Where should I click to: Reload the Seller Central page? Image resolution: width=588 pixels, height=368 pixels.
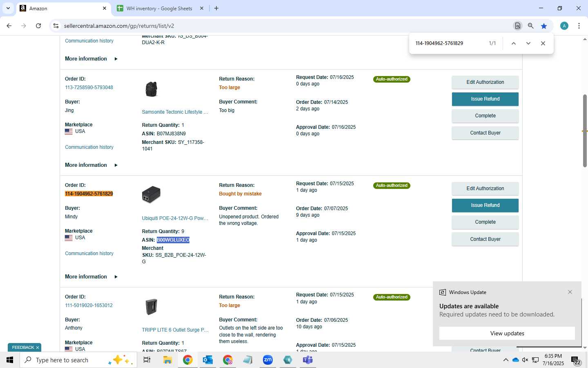click(38, 26)
